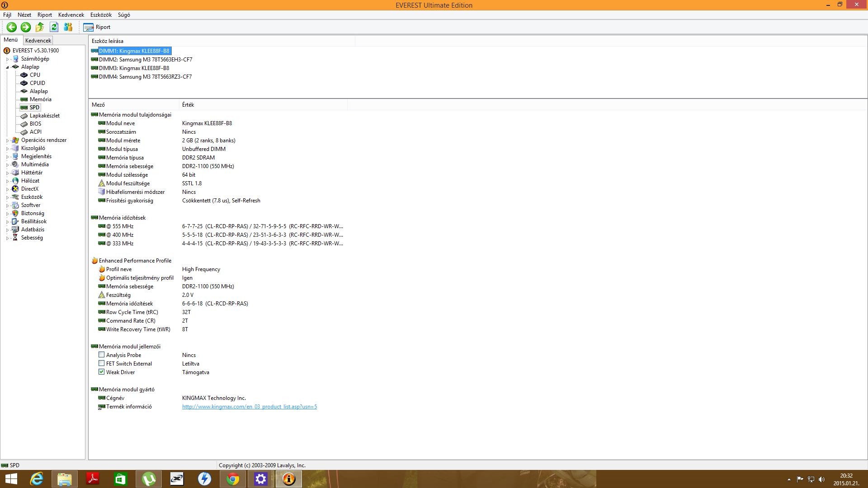
Task: Select DIMM2 Samsung M3 78T5663EH3-CF7 device
Action: [x=145, y=60]
